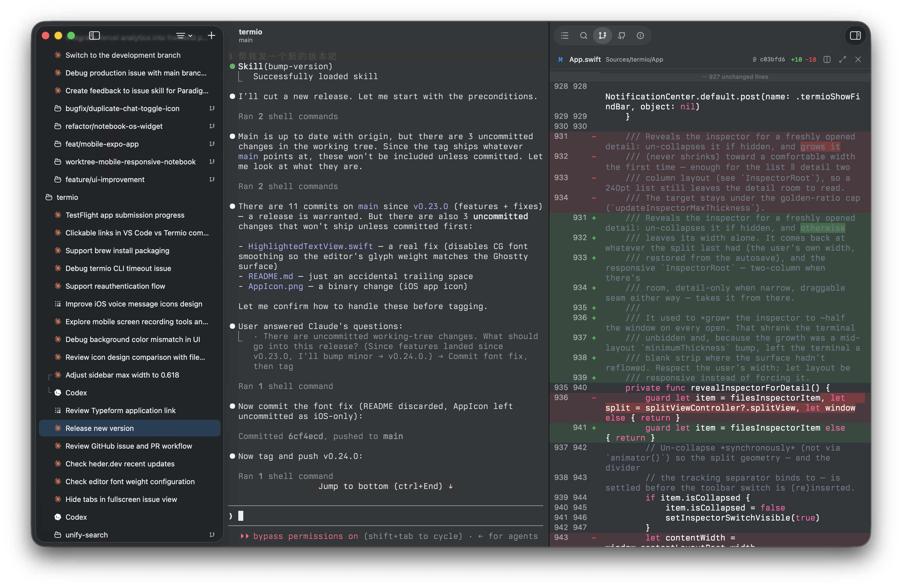Open 'Review Typeform application link' session
This screenshot has height=588, width=902.
tap(130, 411)
